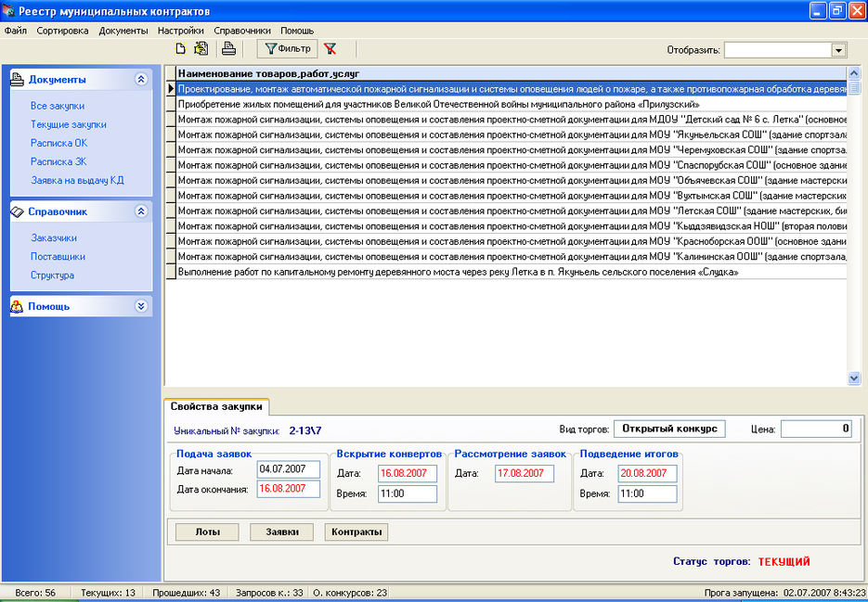Open the Структура reference link
The width and height of the screenshot is (868, 602).
coord(53,275)
